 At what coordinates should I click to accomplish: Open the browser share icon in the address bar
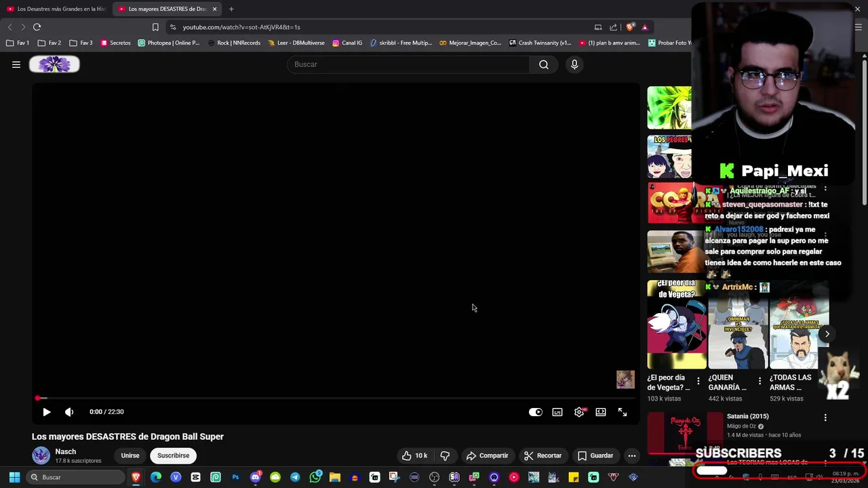click(x=613, y=27)
